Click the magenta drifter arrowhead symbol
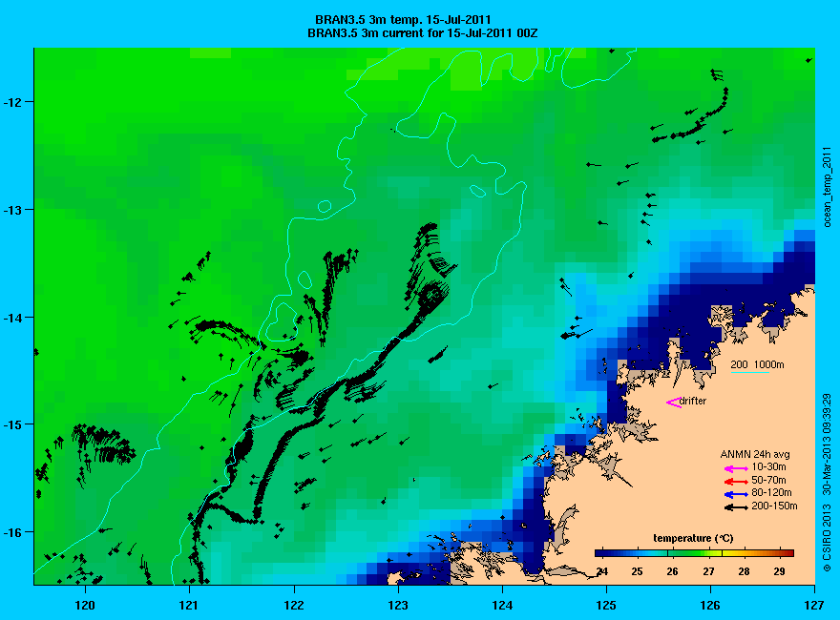This screenshot has height=620, width=840. tap(673, 403)
